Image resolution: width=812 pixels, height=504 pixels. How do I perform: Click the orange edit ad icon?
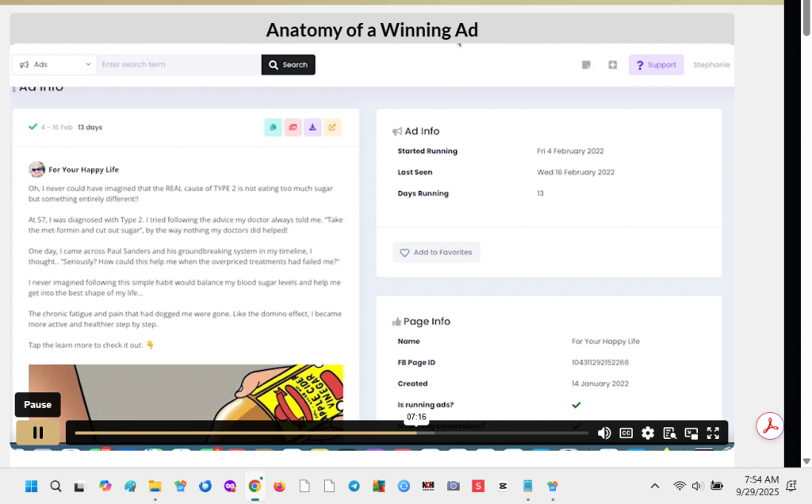(x=332, y=127)
